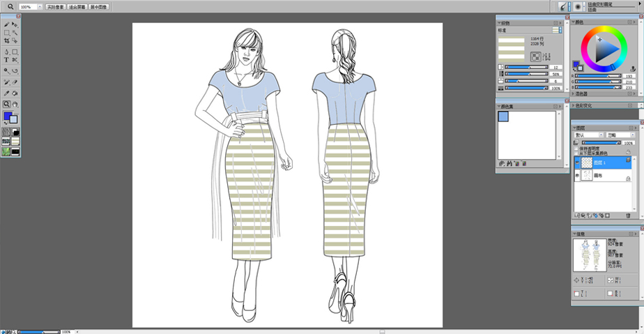The image size is (644, 334).
Task: Select the Magic Wand tool
Action: [15, 33]
